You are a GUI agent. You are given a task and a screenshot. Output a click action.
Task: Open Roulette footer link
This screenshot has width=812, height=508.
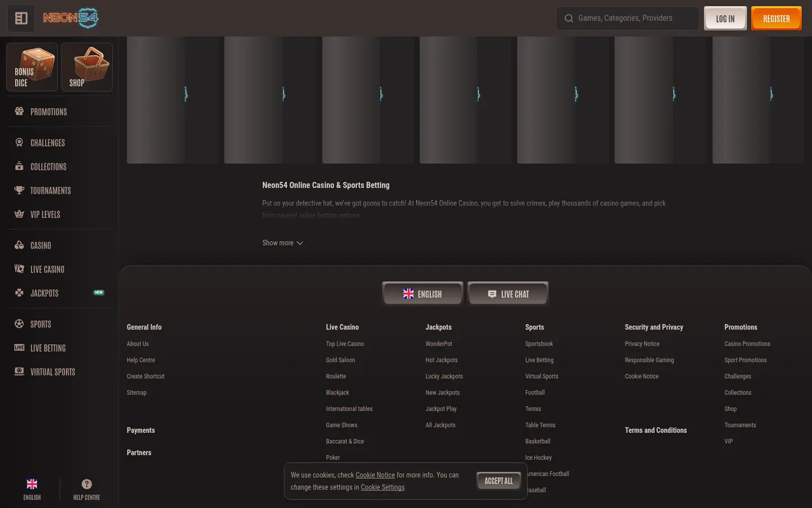336,376
